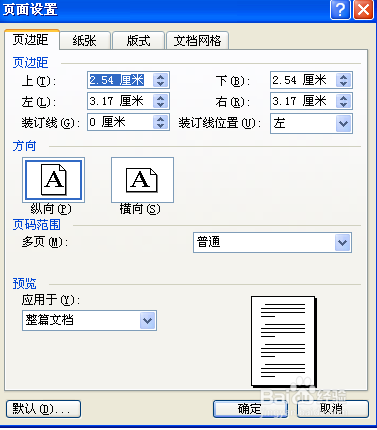377x430 pixels.
Task: Increase the 上 top margin with up arrow
Action: [x=161, y=77]
